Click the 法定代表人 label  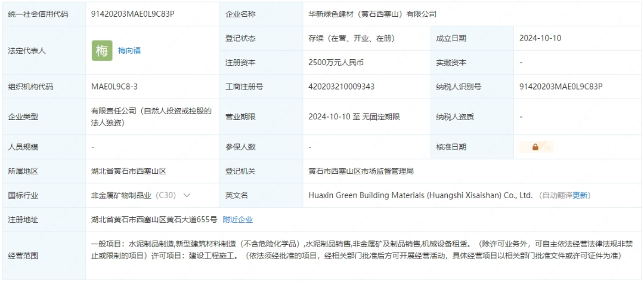tap(27, 51)
